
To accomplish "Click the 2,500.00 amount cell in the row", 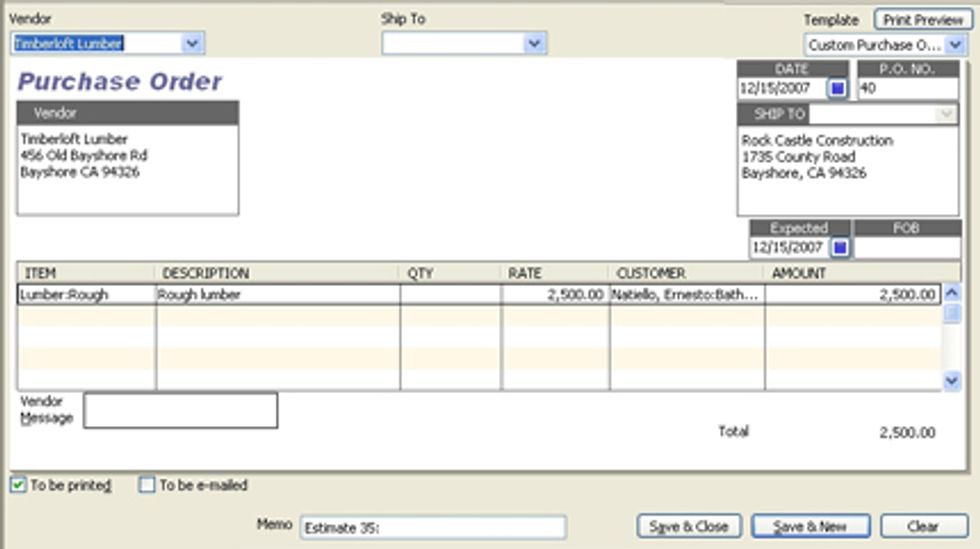I will pyautogui.click(x=853, y=295).
